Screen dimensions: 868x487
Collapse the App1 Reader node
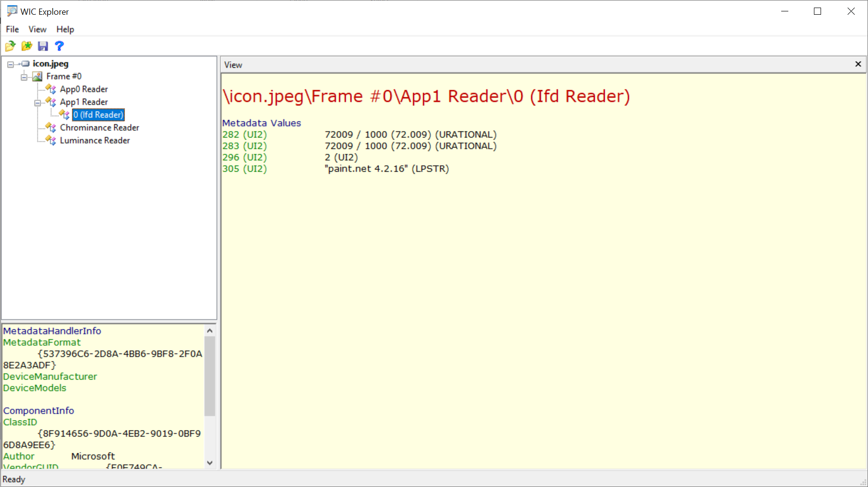(x=37, y=102)
